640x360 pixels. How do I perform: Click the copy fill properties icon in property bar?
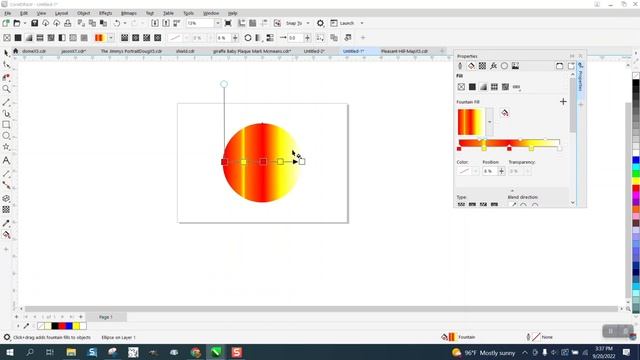tap(334, 38)
